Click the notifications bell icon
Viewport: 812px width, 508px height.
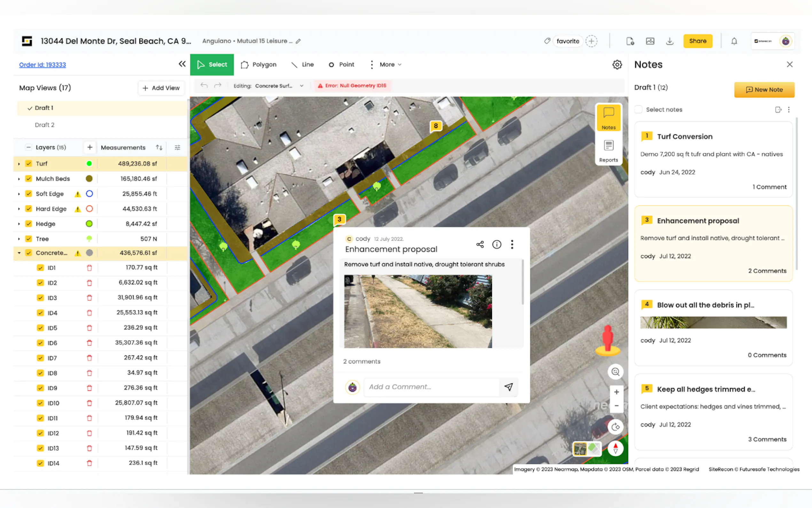coord(734,41)
